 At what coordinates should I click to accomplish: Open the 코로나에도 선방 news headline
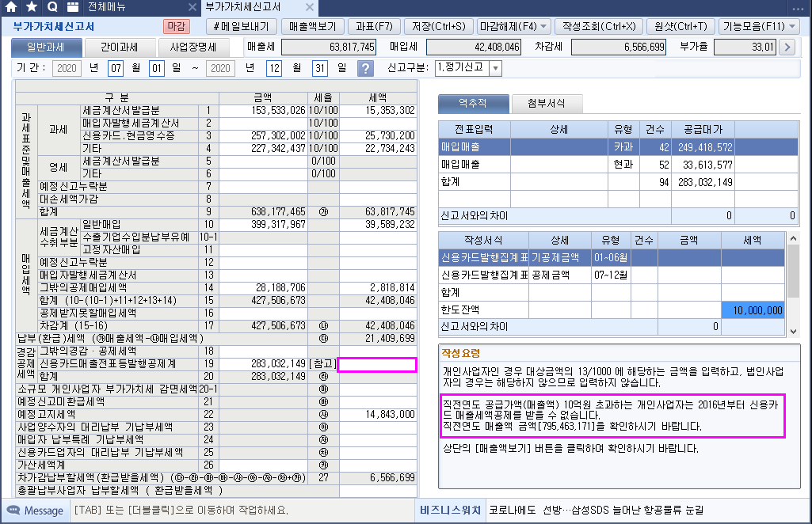pos(596,510)
